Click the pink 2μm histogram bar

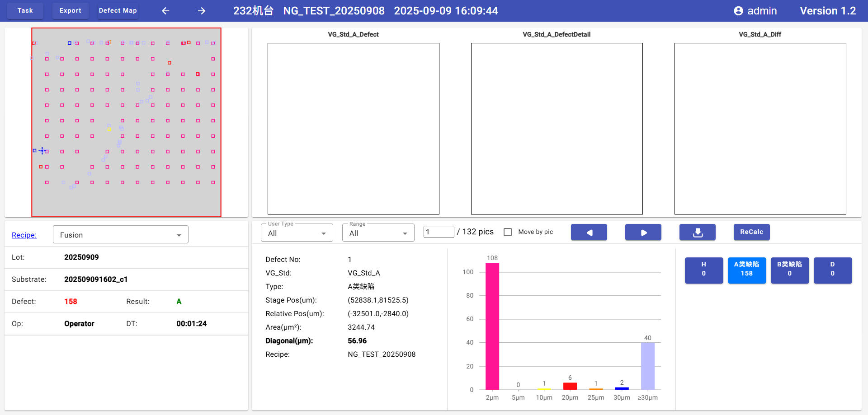pyautogui.click(x=492, y=326)
